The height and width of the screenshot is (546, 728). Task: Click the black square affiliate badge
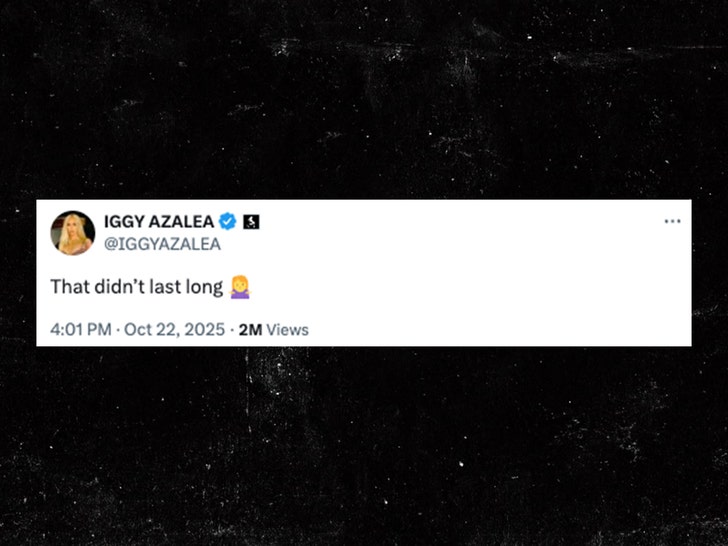click(x=251, y=222)
